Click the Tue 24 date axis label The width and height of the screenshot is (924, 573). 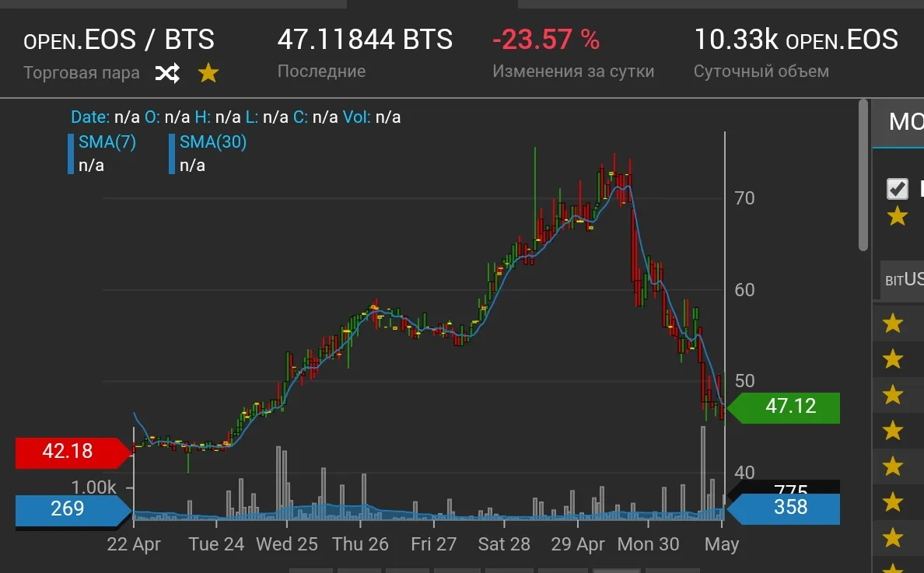click(216, 543)
